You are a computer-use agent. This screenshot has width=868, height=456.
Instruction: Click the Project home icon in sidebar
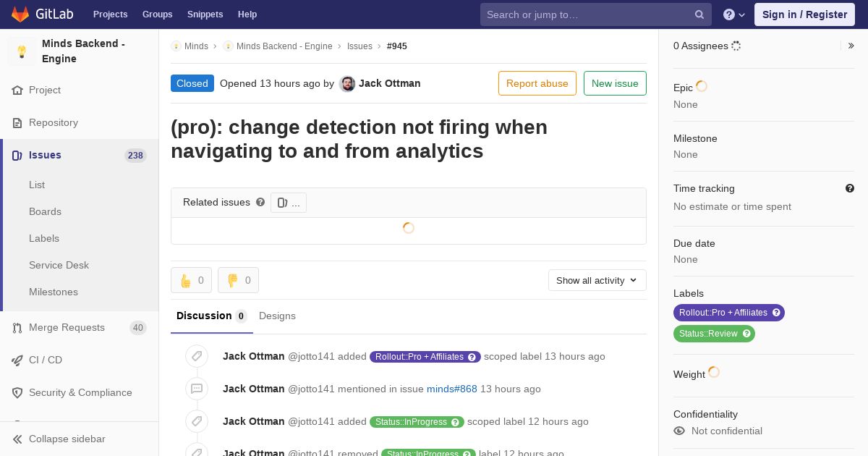17,90
